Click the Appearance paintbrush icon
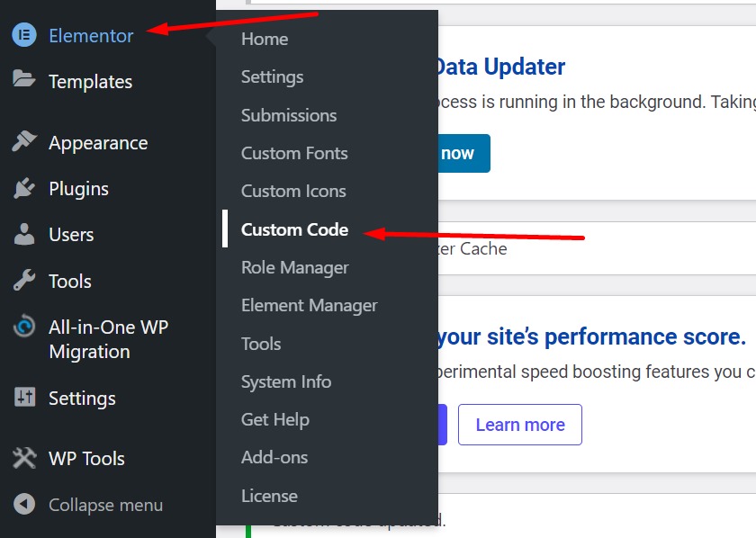This screenshot has height=538, width=756. [x=24, y=141]
